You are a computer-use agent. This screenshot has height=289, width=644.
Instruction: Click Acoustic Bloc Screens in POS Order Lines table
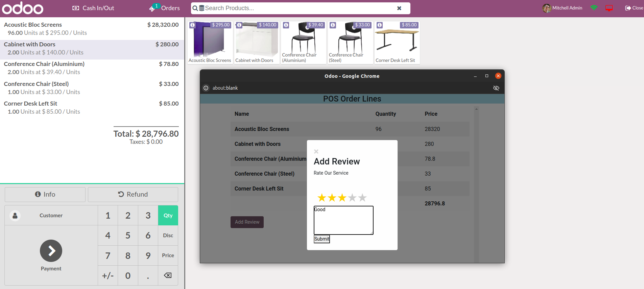[x=262, y=129]
